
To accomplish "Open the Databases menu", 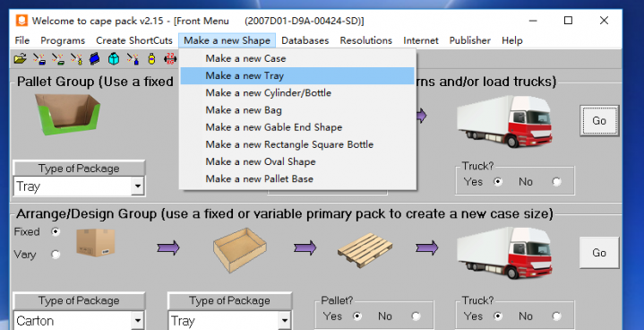I will [x=305, y=40].
